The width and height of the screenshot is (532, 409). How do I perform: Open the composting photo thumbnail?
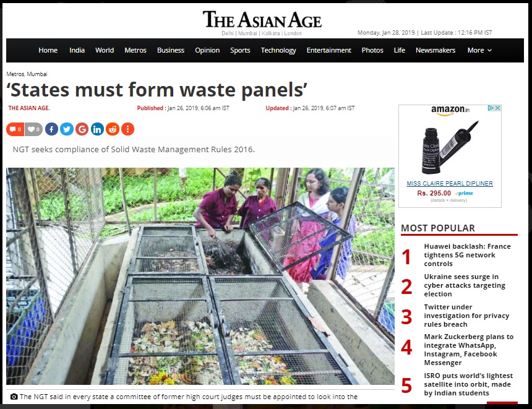point(200,276)
